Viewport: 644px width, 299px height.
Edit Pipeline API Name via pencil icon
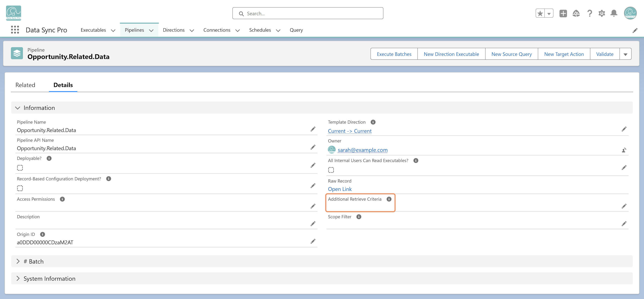pos(313,147)
